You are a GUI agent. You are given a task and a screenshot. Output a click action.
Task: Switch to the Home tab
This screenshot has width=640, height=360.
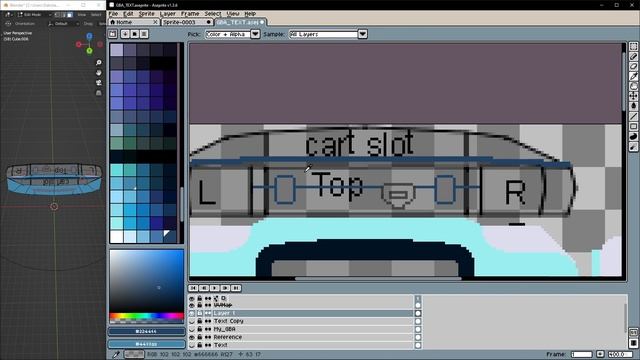[x=134, y=22]
